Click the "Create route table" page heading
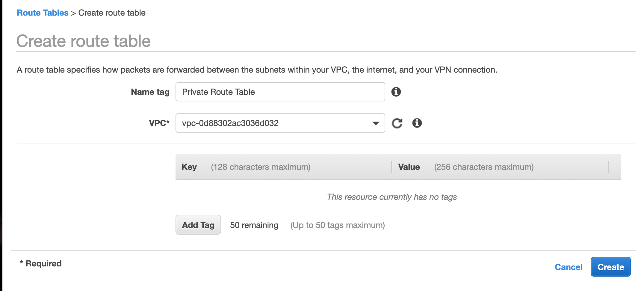Screen dimensions: 644x291 point(84,41)
